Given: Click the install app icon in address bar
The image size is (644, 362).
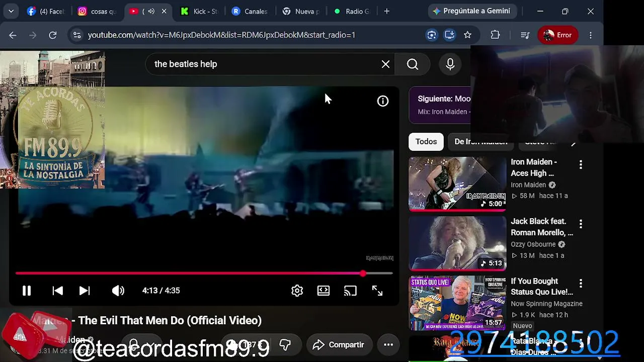Looking at the screenshot, I should [450, 35].
